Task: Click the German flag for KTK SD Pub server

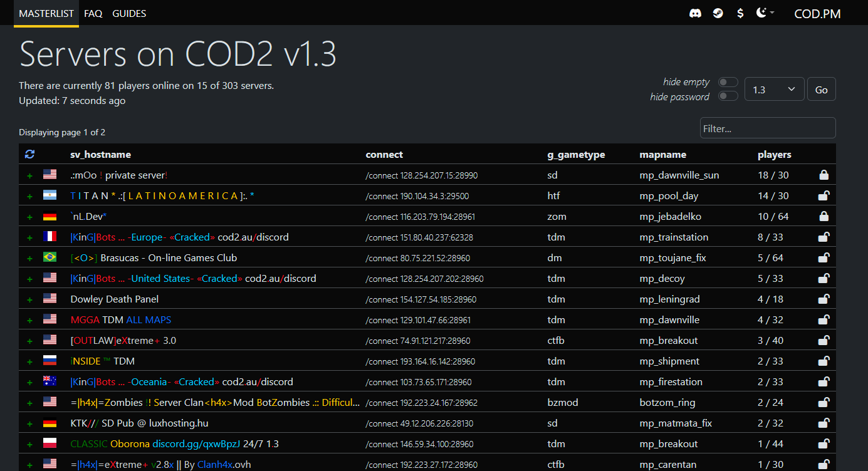Action: [x=50, y=423]
